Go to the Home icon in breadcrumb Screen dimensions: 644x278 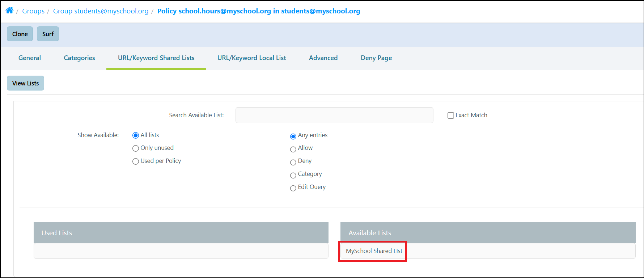[9, 10]
